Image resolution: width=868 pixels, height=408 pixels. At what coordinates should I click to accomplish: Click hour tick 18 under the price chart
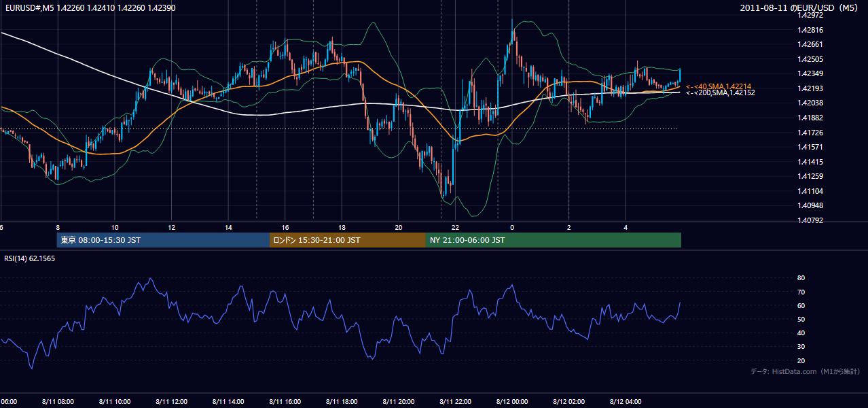tap(342, 227)
